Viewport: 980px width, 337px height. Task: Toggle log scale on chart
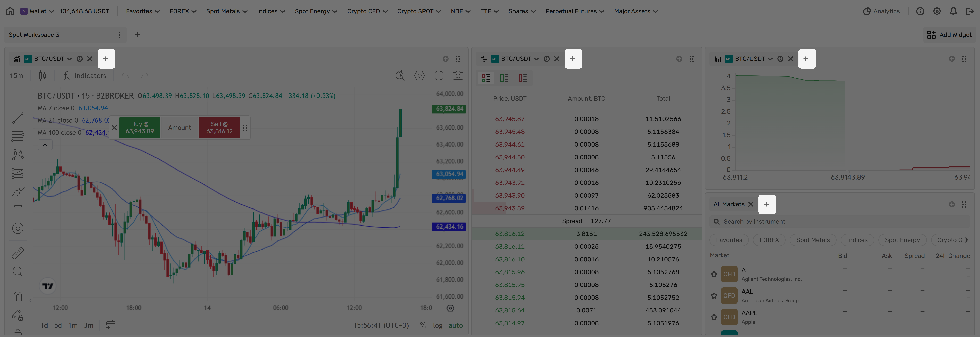[437, 326]
